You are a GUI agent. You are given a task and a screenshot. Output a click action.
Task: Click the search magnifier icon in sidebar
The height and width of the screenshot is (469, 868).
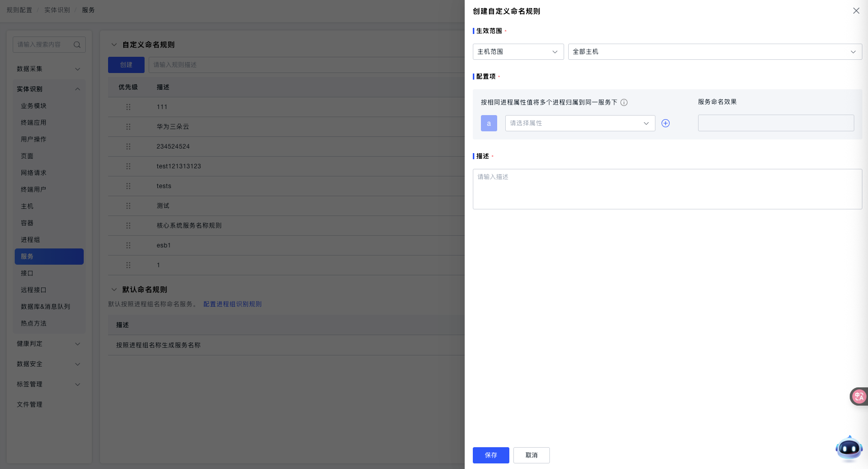tap(77, 45)
